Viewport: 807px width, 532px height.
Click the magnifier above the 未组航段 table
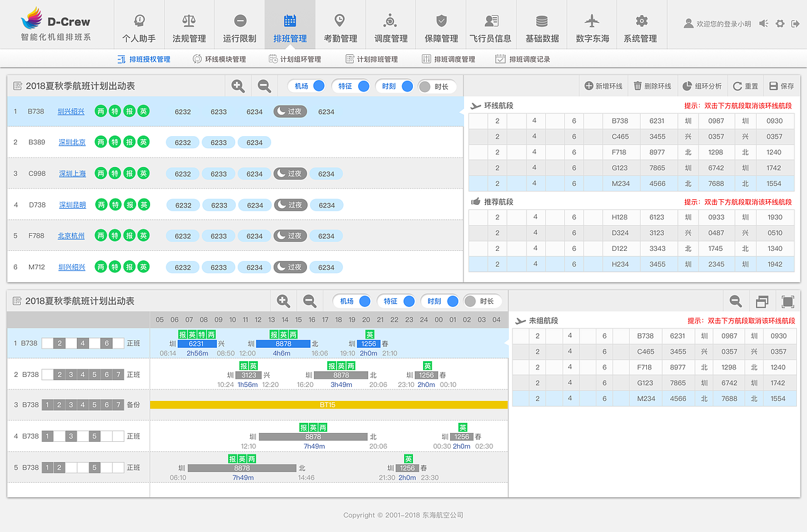(735, 301)
